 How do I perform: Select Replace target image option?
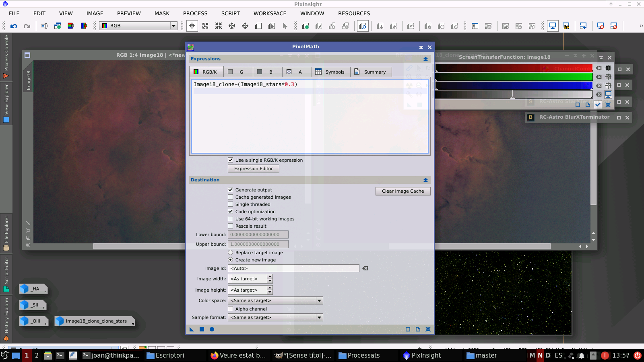(x=231, y=253)
